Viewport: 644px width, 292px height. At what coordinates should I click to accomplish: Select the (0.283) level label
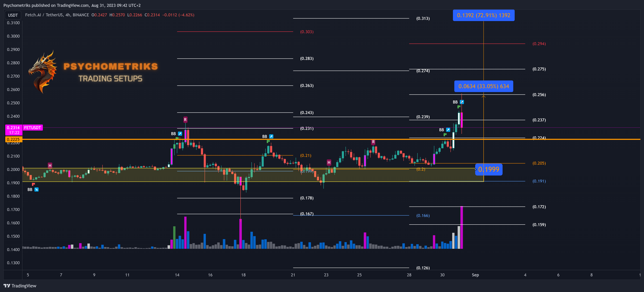(307, 59)
